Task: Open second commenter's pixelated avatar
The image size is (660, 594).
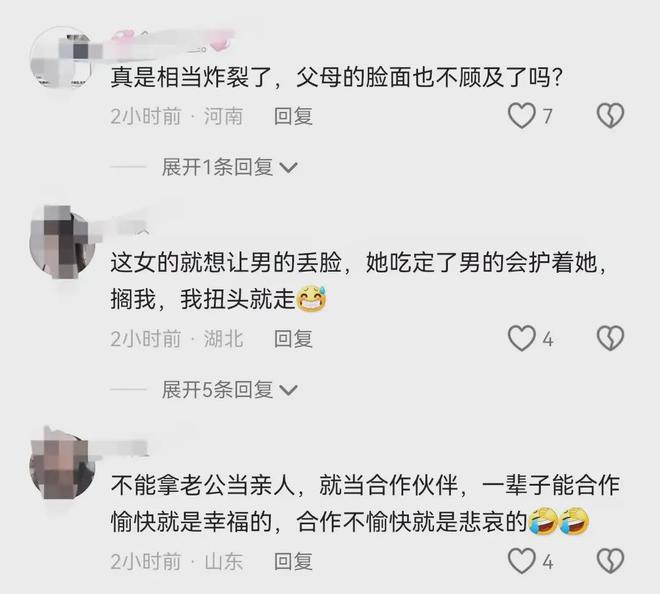Action: (x=63, y=241)
